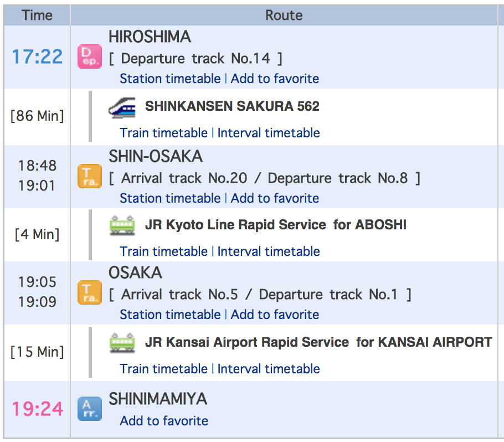The image size is (504, 442).
Task: Click the 17:22 departure time
Action: click(x=37, y=56)
